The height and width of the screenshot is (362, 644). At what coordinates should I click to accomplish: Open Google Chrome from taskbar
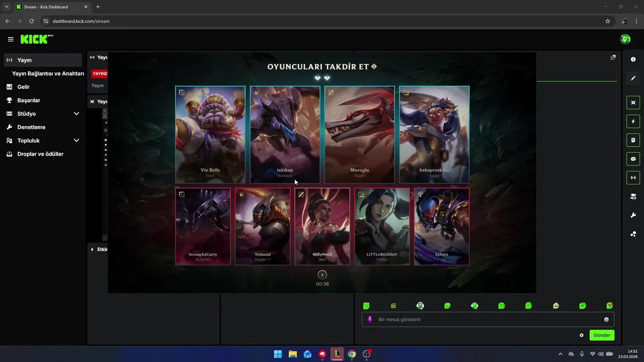[352, 354]
